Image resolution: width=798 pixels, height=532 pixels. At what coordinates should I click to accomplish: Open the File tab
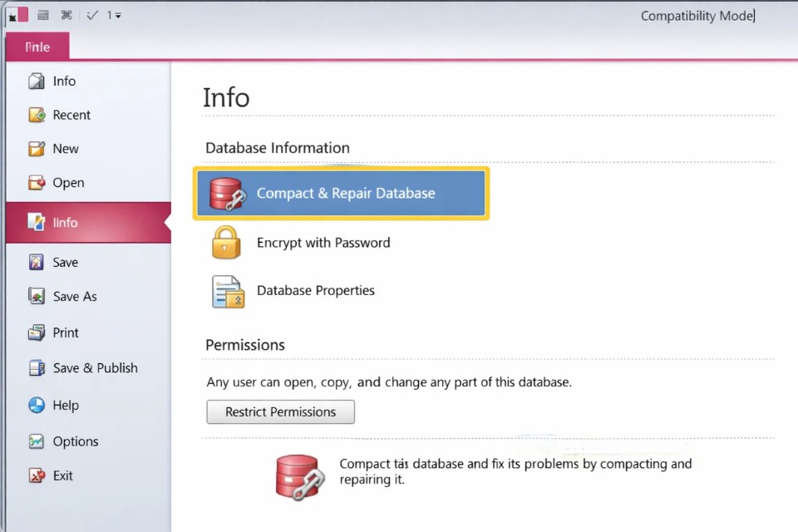[37, 47]
